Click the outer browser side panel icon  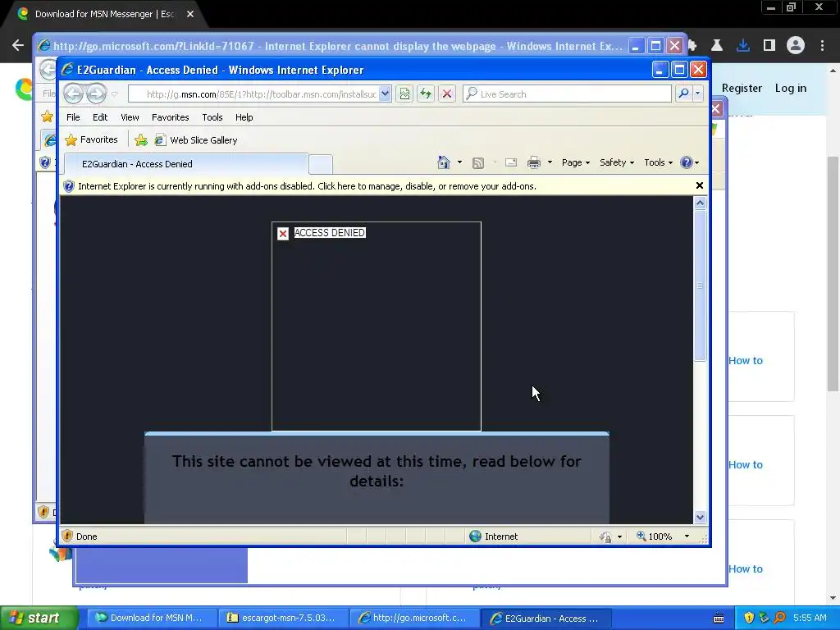tap(769, 46)
